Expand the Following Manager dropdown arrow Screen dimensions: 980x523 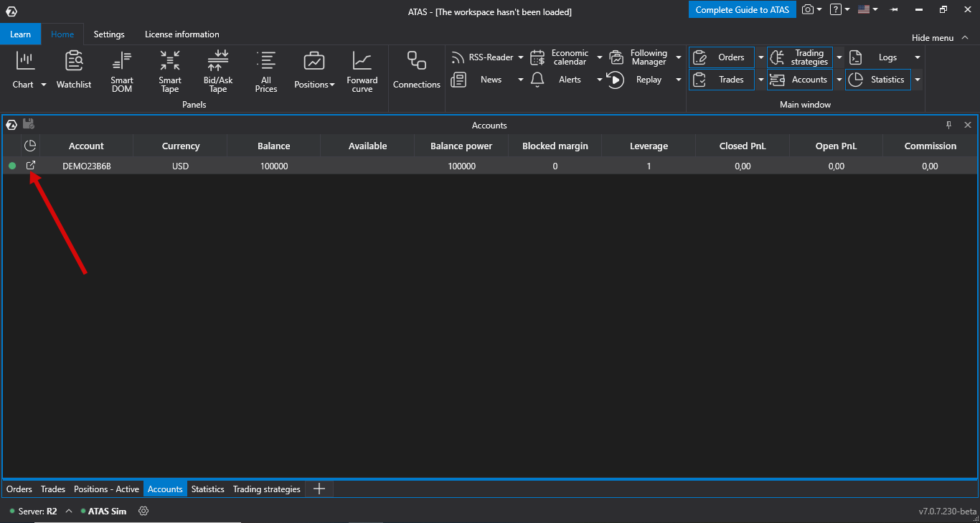pos(679,57)
